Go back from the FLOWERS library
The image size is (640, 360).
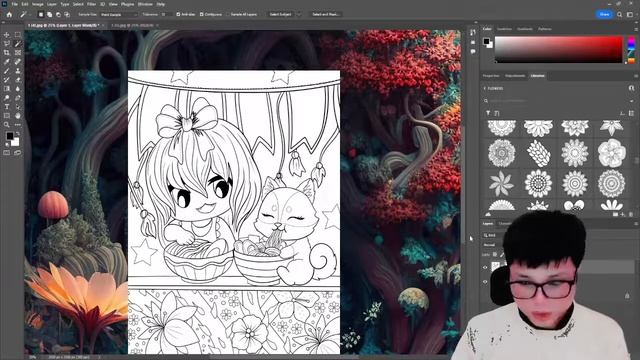tap(485, 88)
